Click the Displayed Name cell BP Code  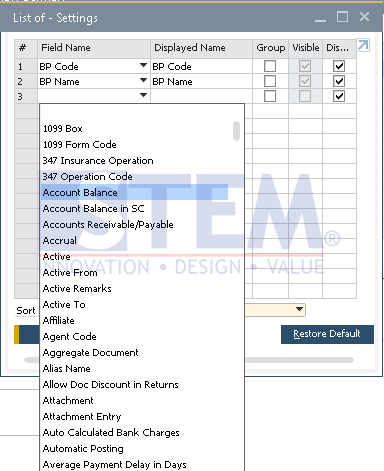[202, 66]
